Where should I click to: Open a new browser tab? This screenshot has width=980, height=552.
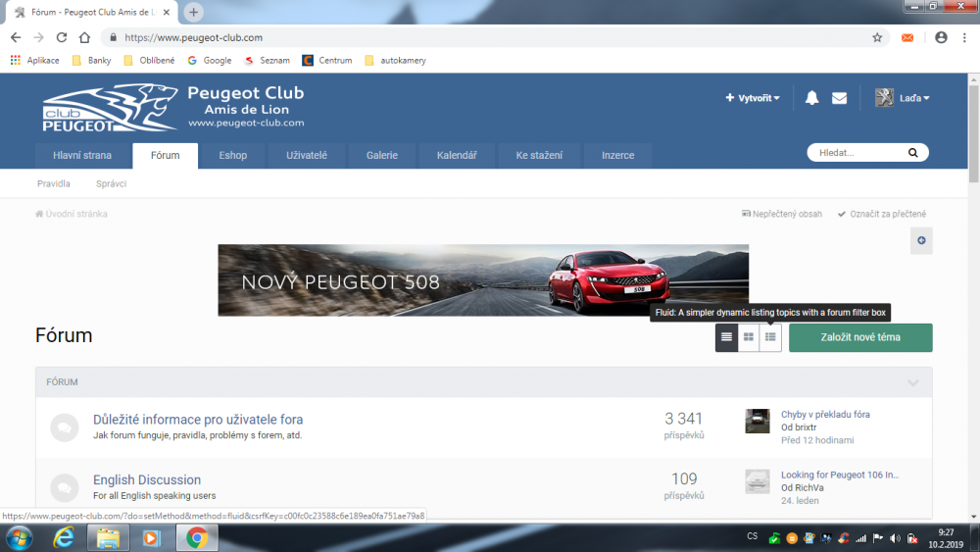[193, 12]
